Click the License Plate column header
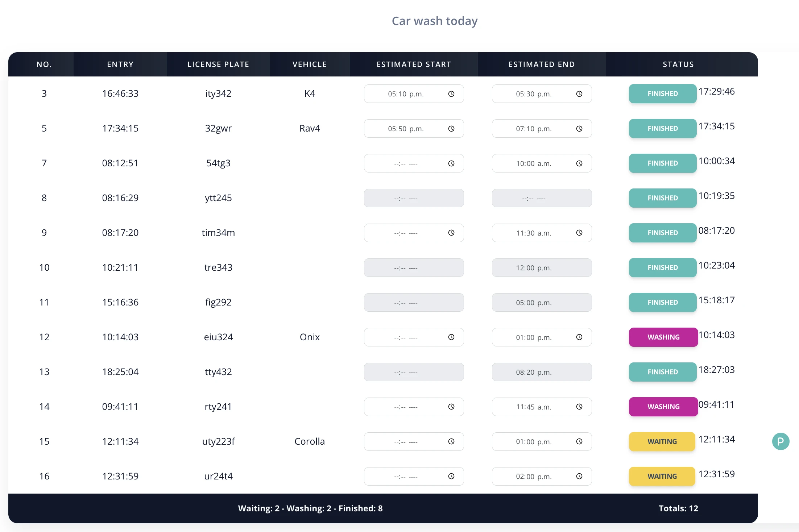799x532 pixels. [218, 64]
